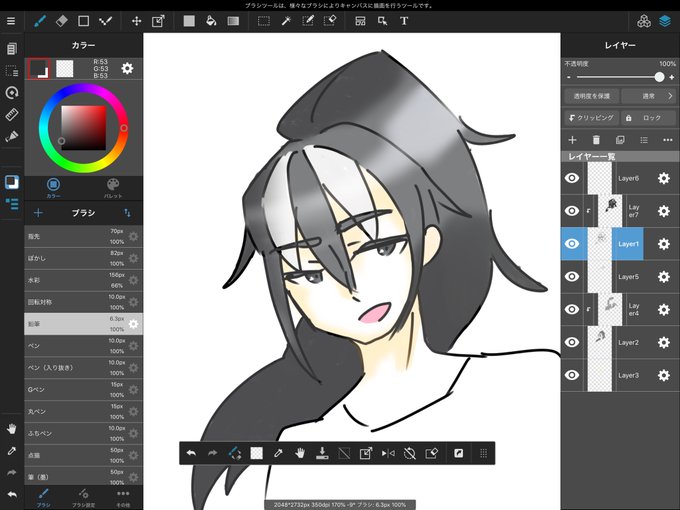680x510 pixels.
Task: Select the dashed rectangle Selection tool
Action: tap(264, 21)
